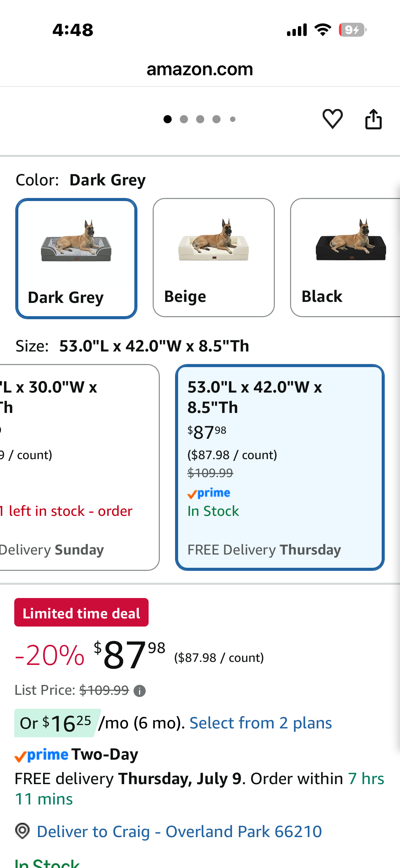Image resolution: width=400 pixels, height=868 pixels.
Task: Open Select from 2 plans link
Action: coord(261,723)
